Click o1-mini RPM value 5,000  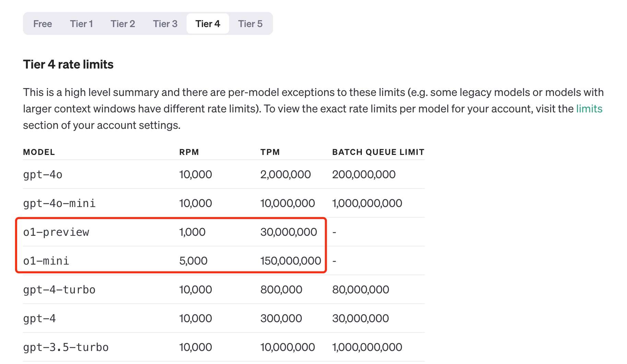[193, 261]
